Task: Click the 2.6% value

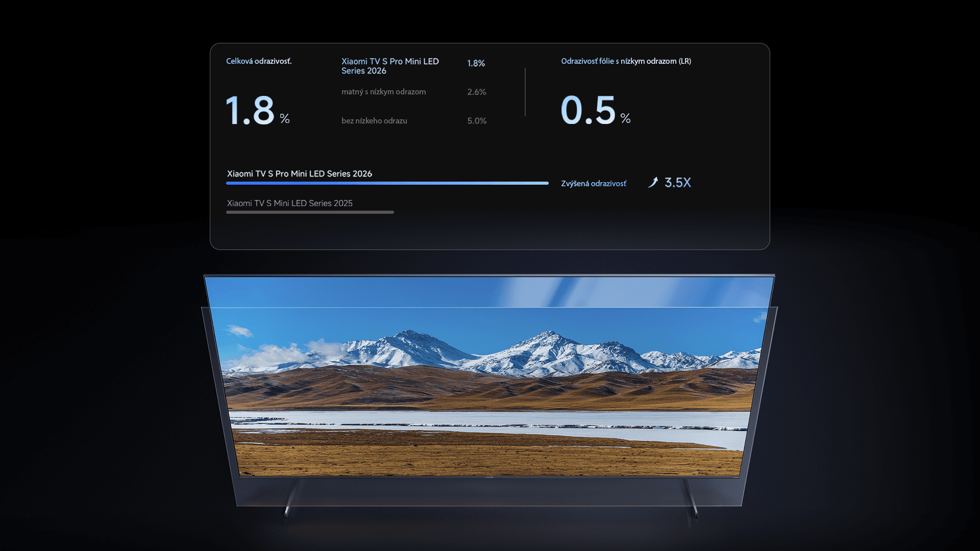Action: 476,92
